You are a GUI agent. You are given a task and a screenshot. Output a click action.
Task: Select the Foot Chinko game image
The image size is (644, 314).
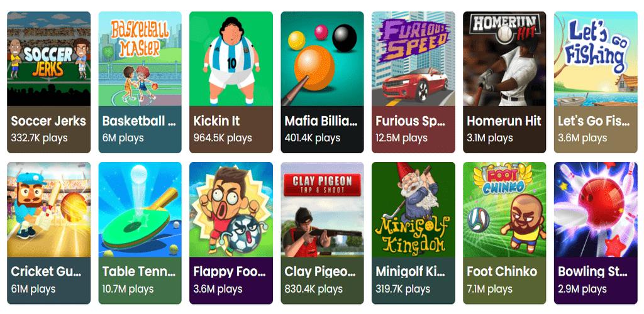point(504,210)
